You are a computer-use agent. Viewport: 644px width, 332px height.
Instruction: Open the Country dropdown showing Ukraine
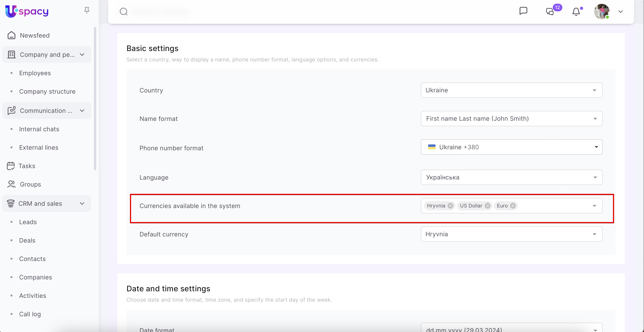pos(511,90)
